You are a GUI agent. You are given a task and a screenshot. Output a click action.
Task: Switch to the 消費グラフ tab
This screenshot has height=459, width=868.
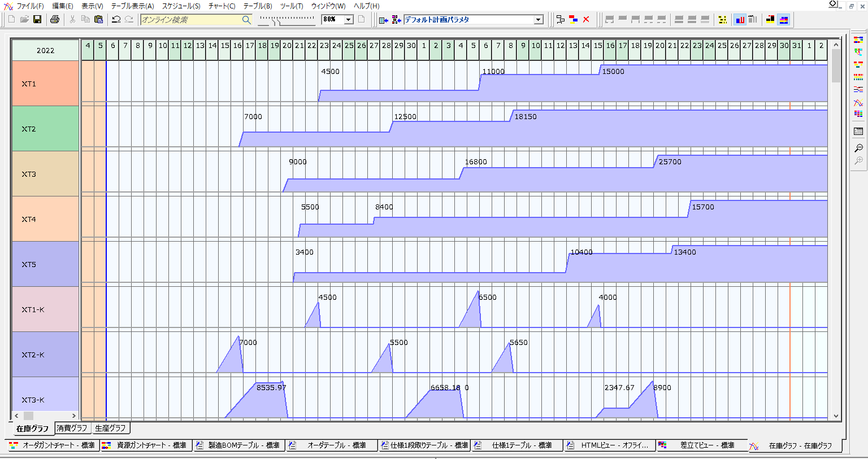pos(72,428)
